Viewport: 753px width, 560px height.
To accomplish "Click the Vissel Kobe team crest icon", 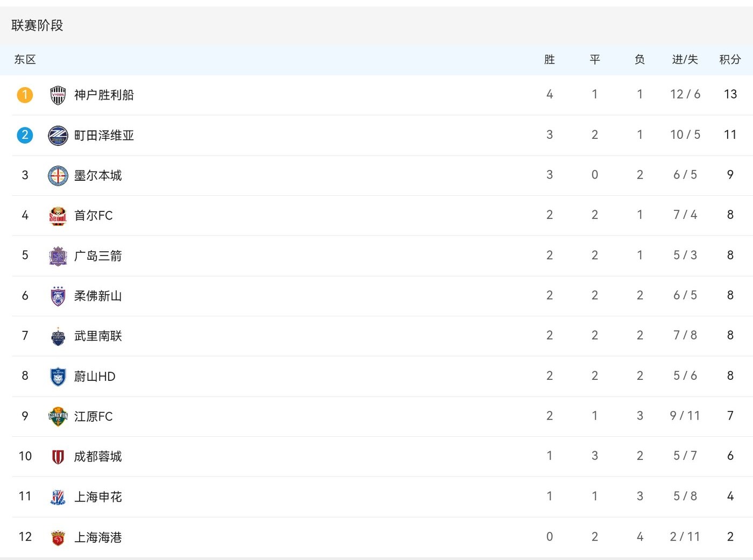I will click(58, 95).
